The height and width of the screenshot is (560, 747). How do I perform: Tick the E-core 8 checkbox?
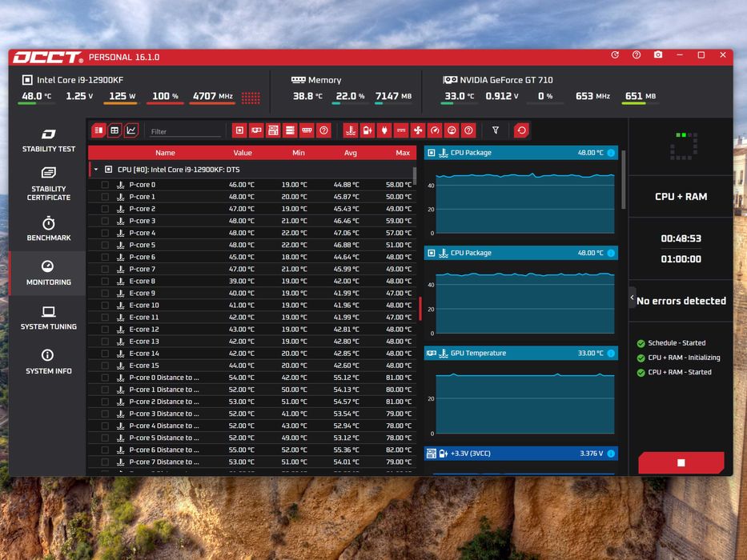105,282
